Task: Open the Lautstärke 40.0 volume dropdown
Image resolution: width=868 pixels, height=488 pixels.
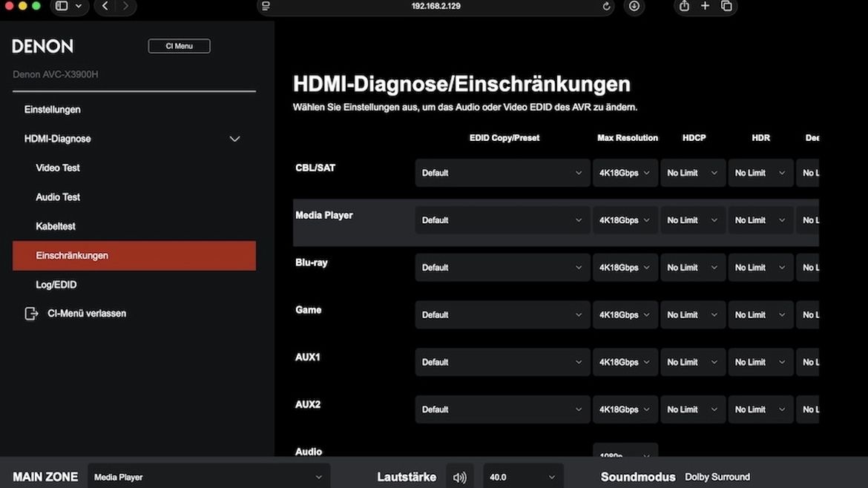Action: pyautogui.click(x=522, y=477)
